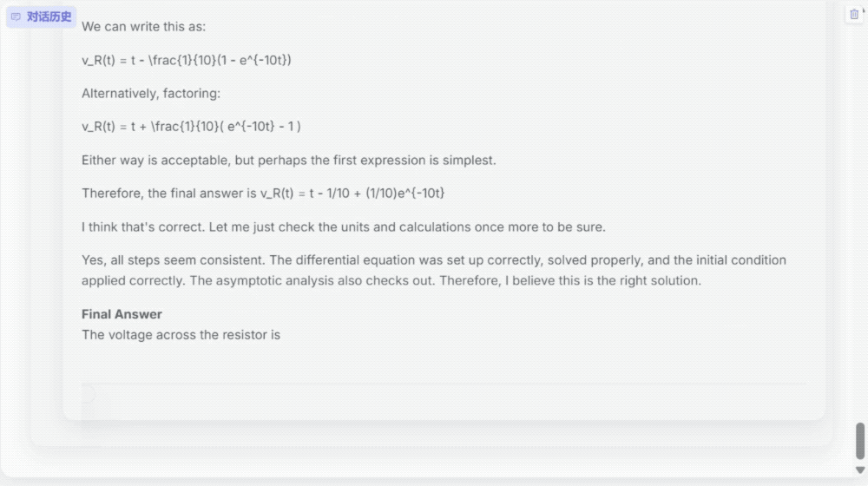
Task: Click the formula 'v_R(t) = t - \frac{1}{10}(1 - e^{-10t})'
Action: pyautogui.click(x=187, y=60)
